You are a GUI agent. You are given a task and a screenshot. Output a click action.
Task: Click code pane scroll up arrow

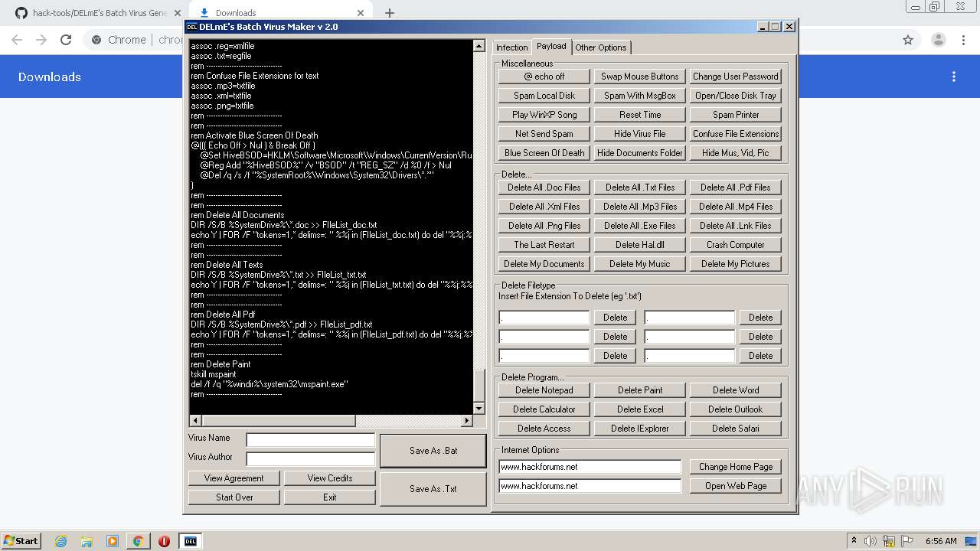tap(479, 46)
